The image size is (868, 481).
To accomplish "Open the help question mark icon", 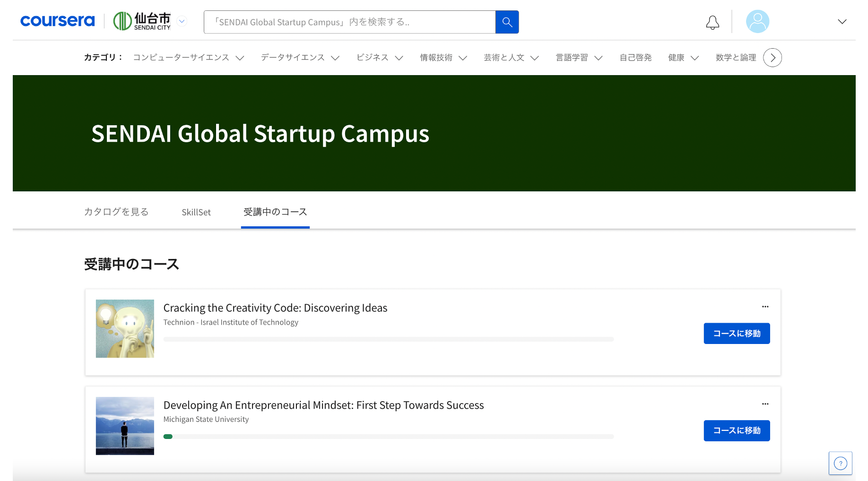I will (840, 463).
